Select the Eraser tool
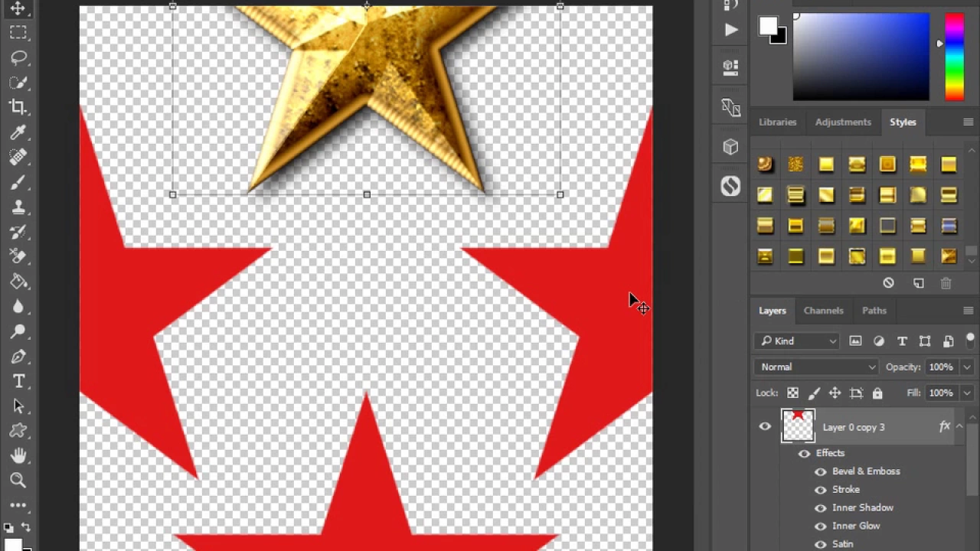Screen dimensions: 980x551 [x=18, y=256]
